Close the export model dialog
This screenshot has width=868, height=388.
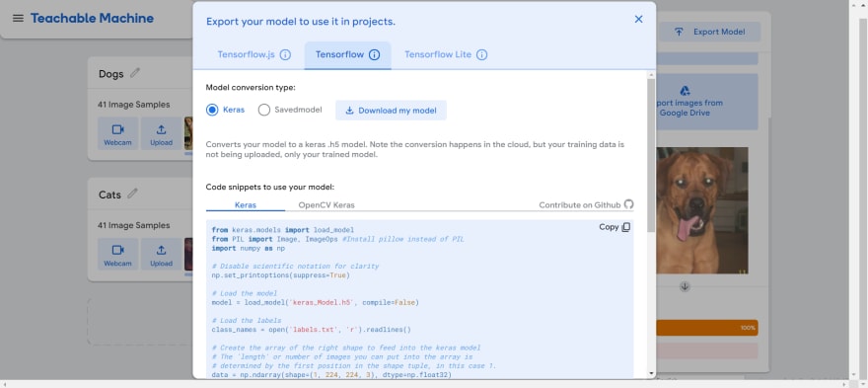pos(638,20)
